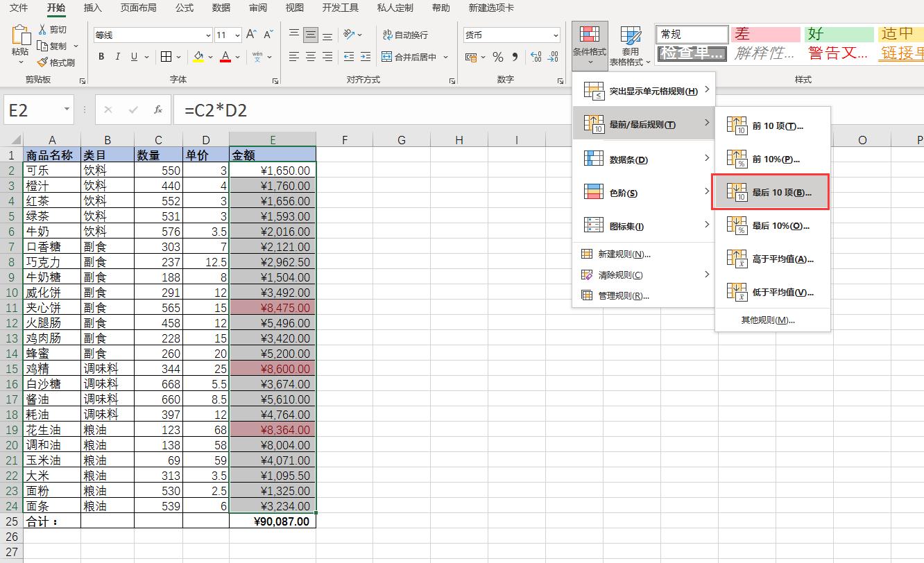Image resolution: width=924 pixels, height=563 pixels.
Task: Open the 文件 (File) tab
Action: click(x=19, y=8)
